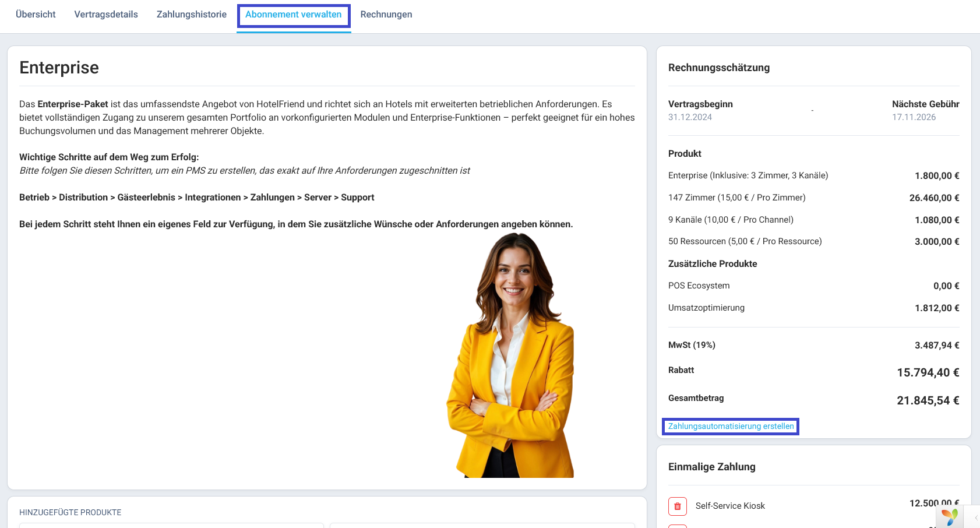Click the Wichtige Schritte auf dem Weg heading
This screenshot has width=980, height=528.
109,157
